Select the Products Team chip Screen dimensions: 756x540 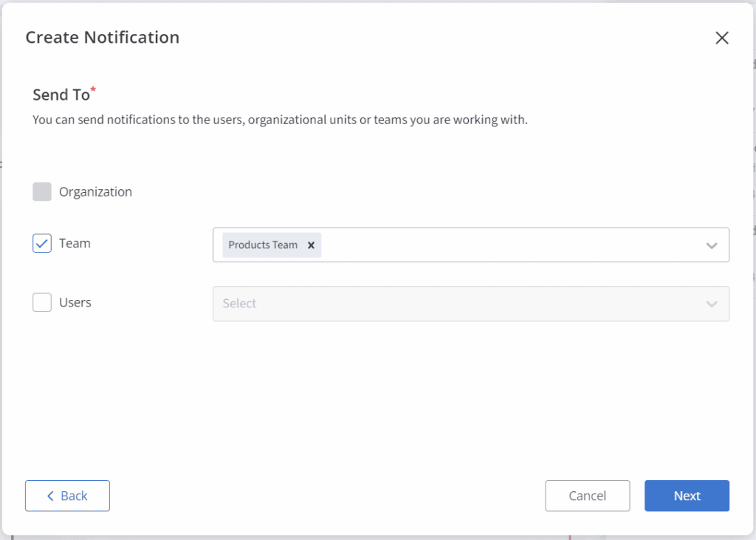[x=263, y=245]
